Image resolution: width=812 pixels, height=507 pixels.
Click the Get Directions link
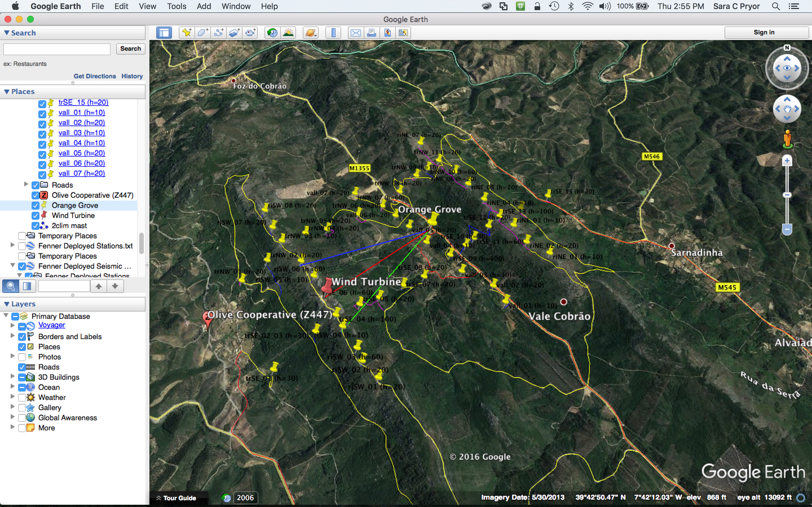click(x=95, y=76)
